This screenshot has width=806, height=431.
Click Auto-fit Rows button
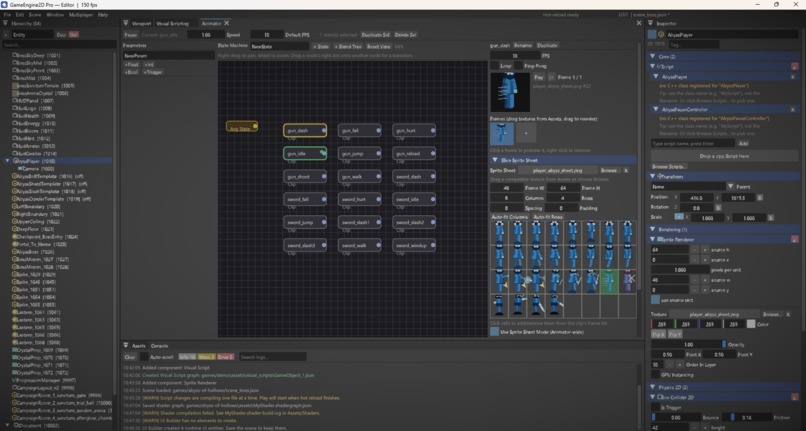pos(548,217)
